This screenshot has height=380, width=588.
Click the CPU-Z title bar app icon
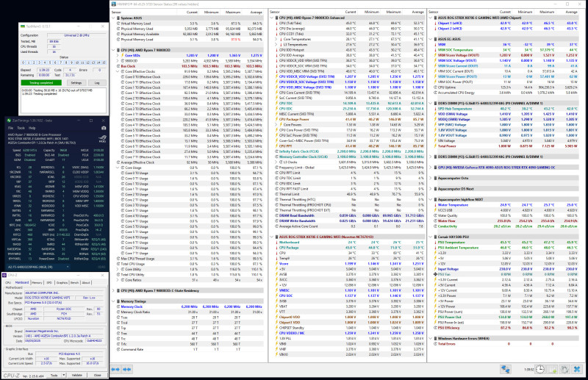[x=4, y=275]
